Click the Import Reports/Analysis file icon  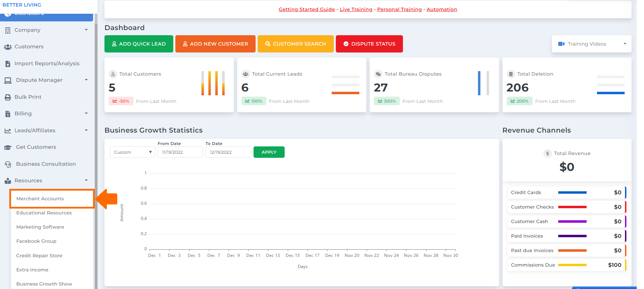click(x=8, y=64)
